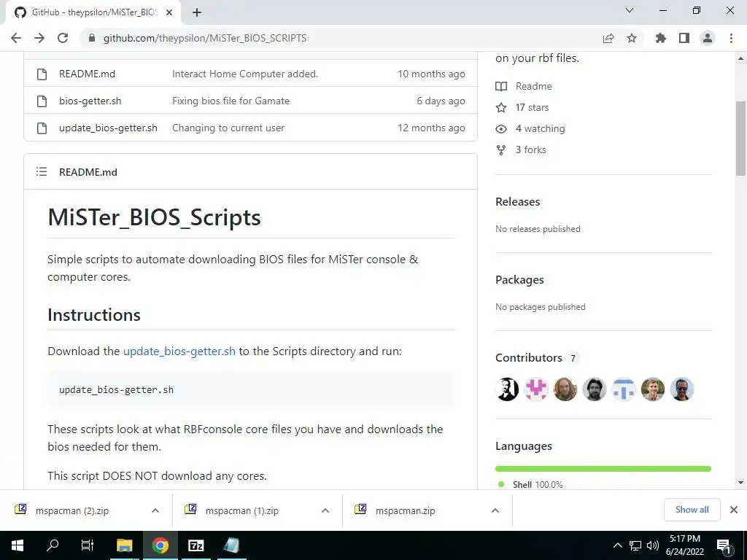Open mspacman (1).zip download
747x560 pixels.
[x=242, y=510]
